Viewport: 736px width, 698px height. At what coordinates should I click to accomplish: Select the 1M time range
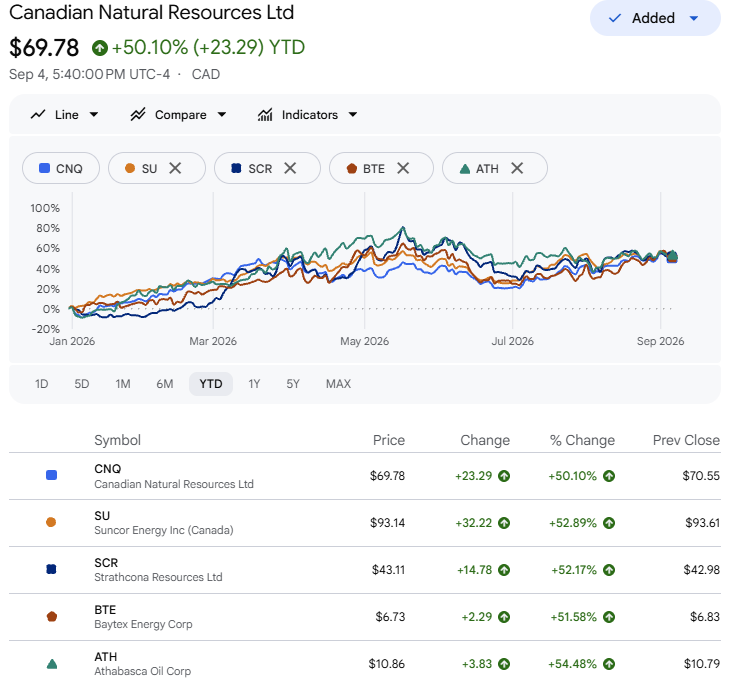coord(123,384)
